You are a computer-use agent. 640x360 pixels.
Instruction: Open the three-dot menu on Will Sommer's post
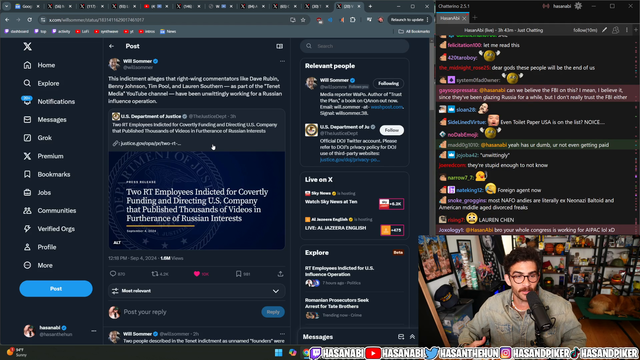282,61
